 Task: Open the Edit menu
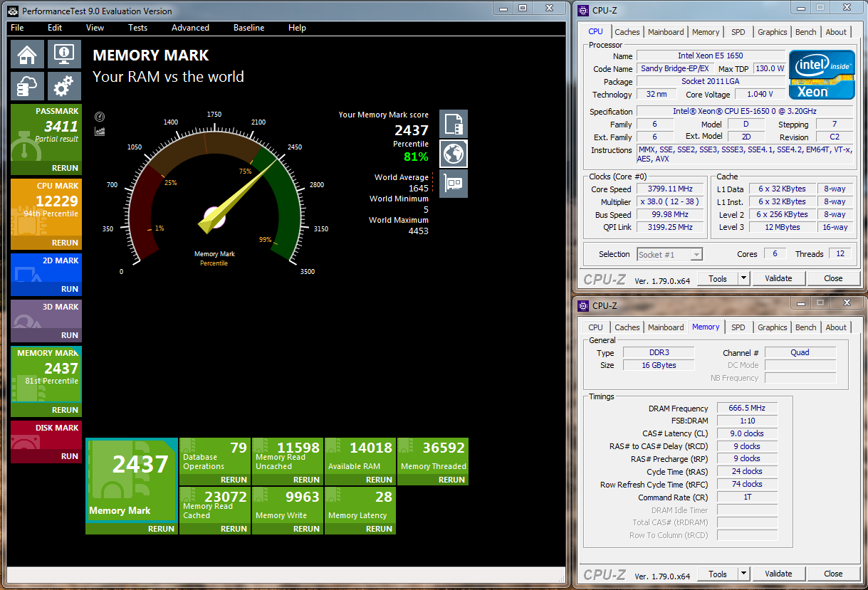point(55,28)
